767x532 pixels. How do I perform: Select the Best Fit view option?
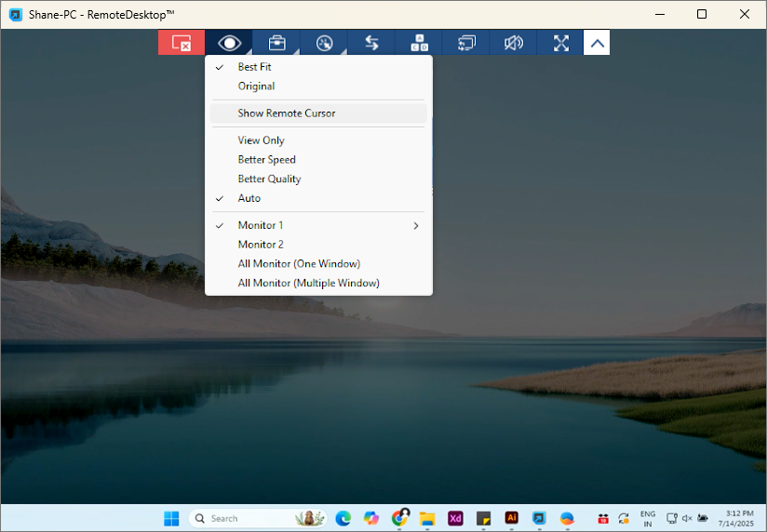coord(254,67)
